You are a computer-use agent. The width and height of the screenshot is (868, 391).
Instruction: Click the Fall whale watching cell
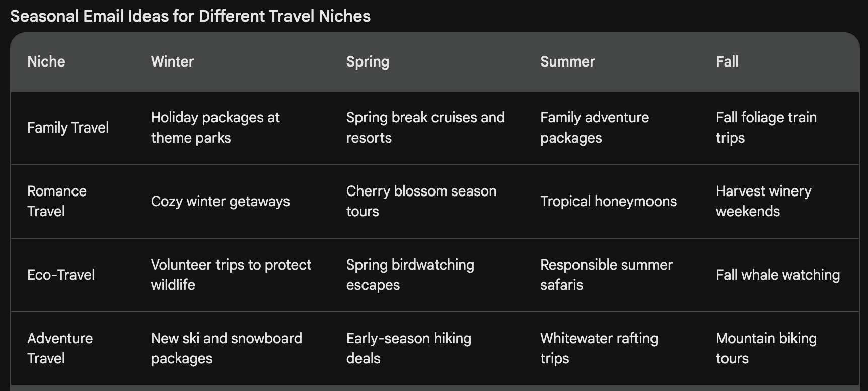(x=778, y=275)
